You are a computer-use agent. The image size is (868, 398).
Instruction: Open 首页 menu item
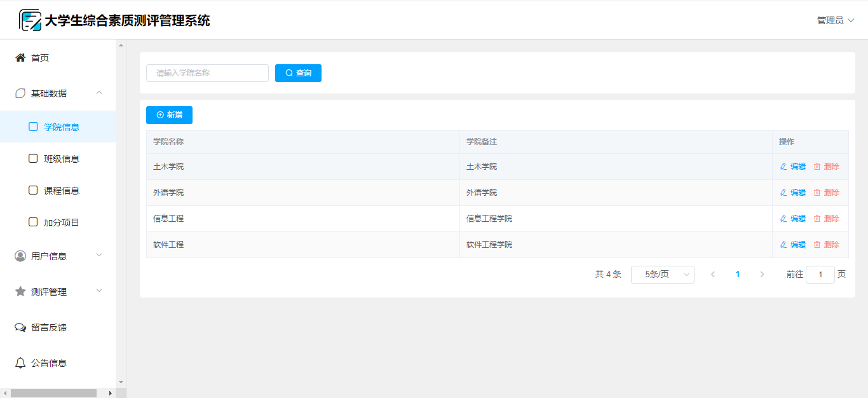click(58, 58)
